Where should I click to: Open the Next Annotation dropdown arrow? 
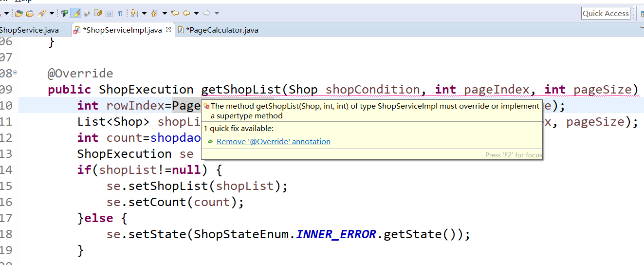(x=144, y=13)
